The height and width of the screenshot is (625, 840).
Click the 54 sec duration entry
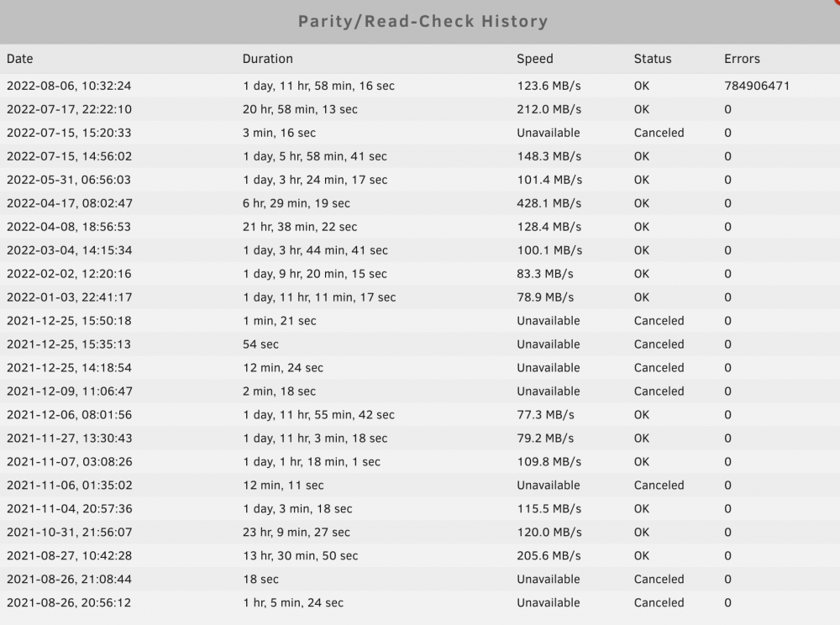pos(260,344)
